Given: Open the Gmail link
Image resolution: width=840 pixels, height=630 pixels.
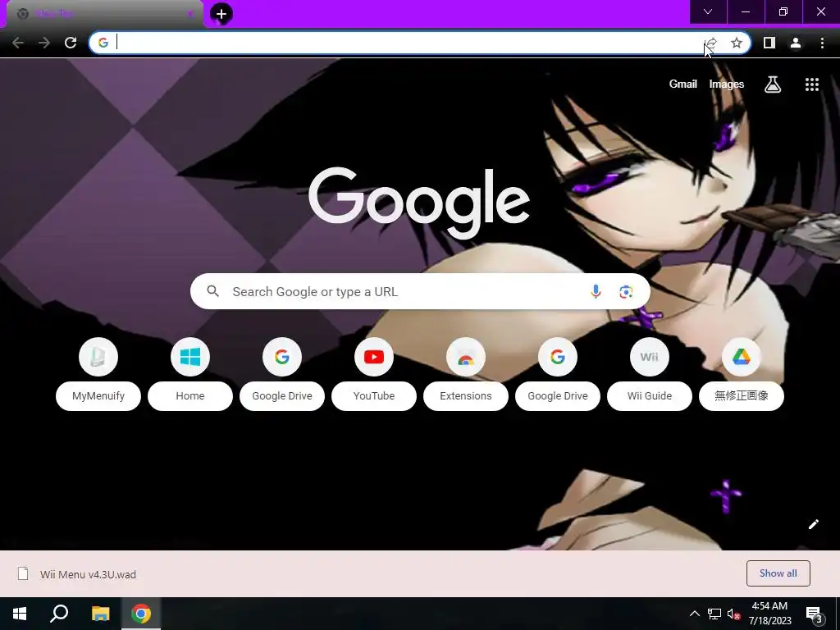Looking at the screenshot, I should 682,84.
